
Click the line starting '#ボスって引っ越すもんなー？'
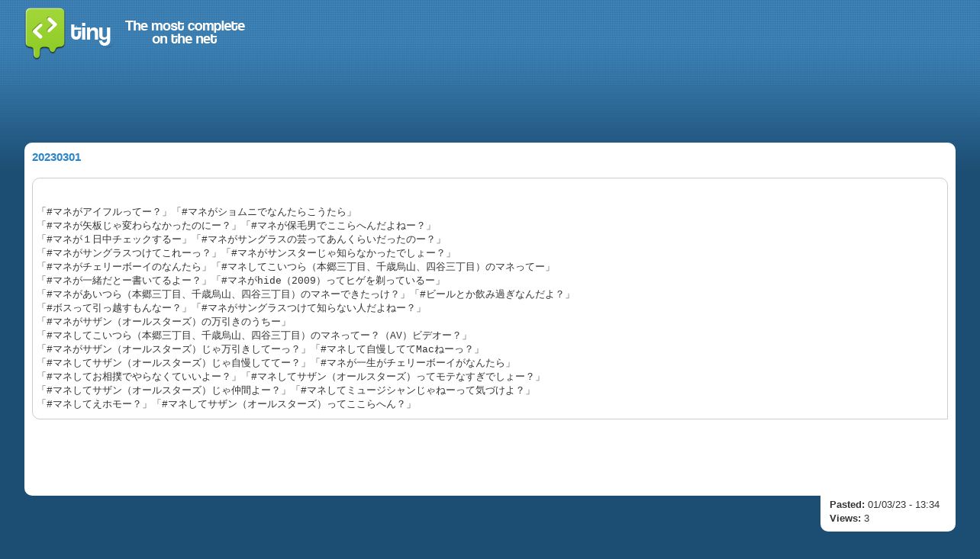[231, 308]
